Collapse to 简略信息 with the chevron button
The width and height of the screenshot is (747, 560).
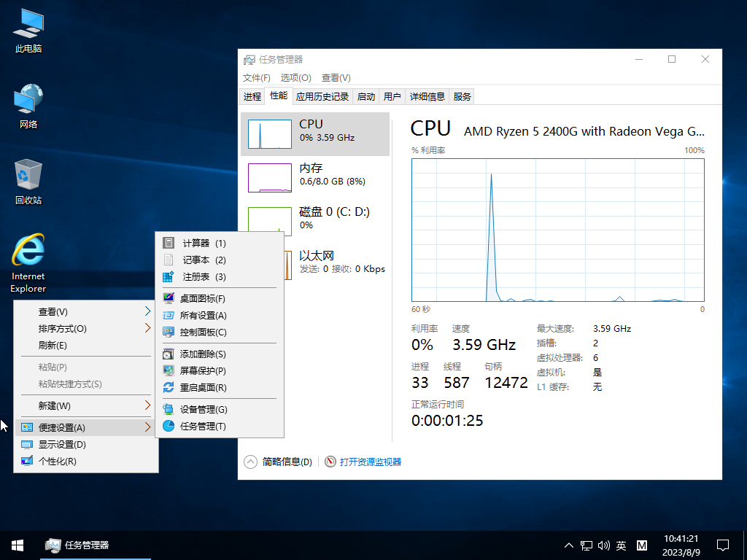coord(251,462)
